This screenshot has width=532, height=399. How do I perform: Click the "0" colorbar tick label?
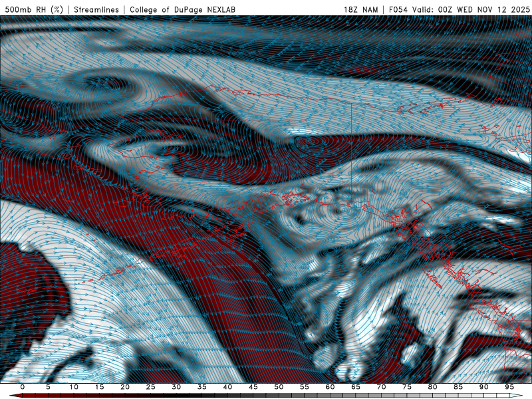coord(23,387)
